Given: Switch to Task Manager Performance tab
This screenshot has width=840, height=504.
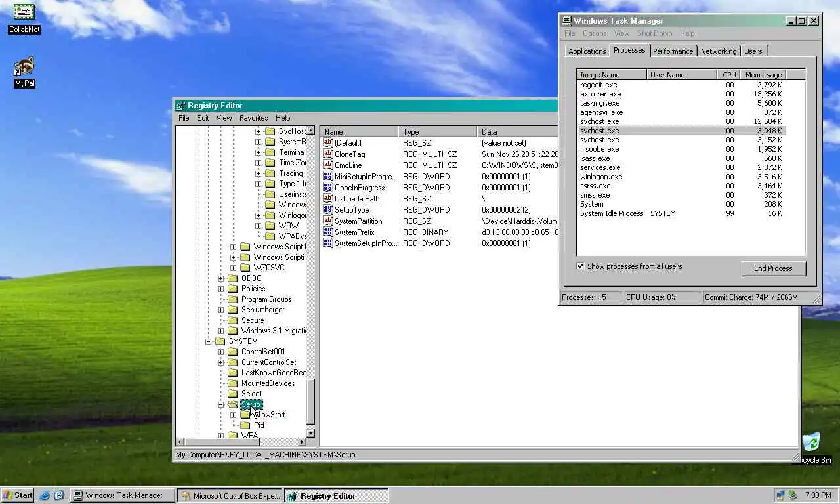Looking at the screenshot, I should pos(673,51).
